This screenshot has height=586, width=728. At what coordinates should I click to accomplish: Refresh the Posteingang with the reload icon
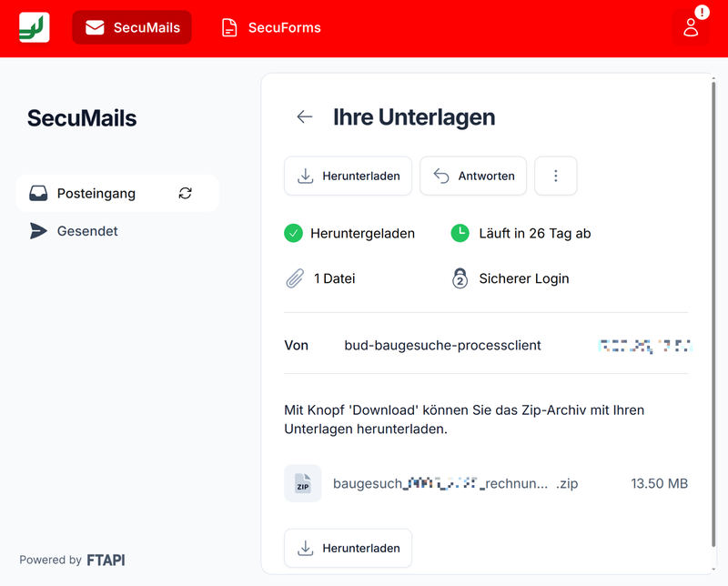pos(186,193)
